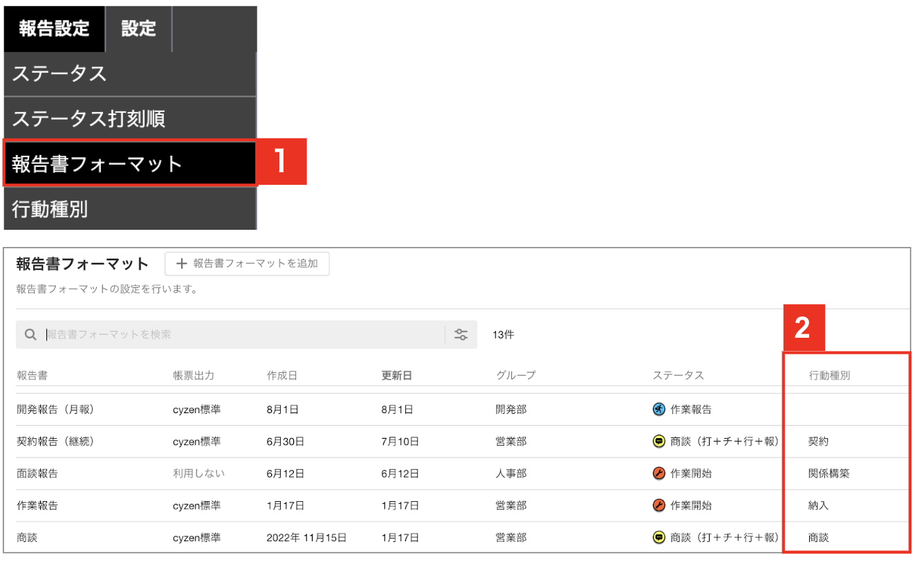Click 作業開始 status text in 面談報告 row
Viewport: 924px width, 562px height.
(691, 473)
